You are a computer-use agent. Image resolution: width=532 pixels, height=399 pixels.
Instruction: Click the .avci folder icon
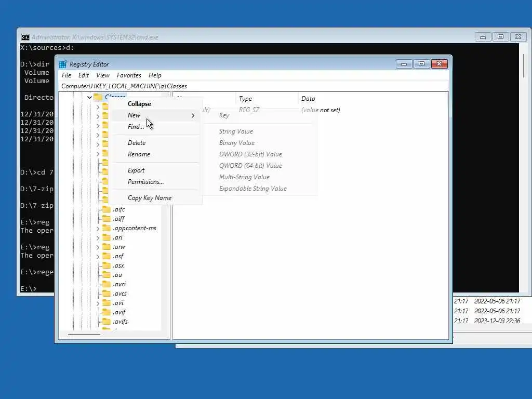coord(107,284)
